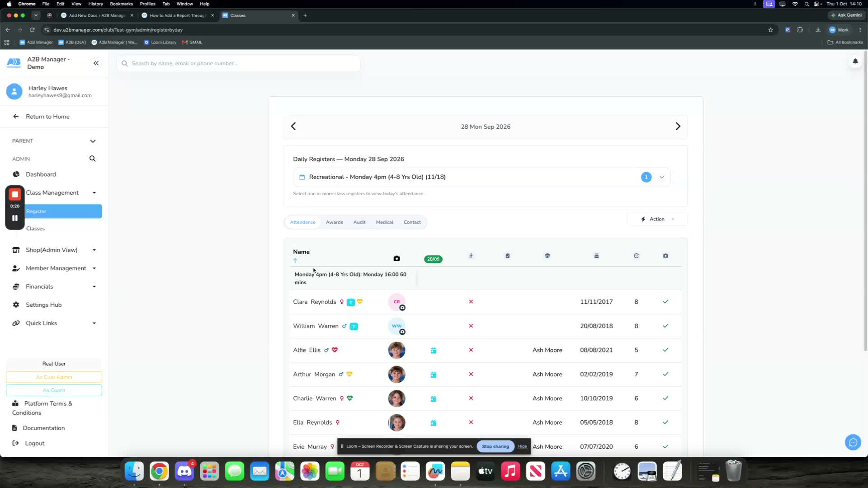Toggle Charlie Warren attendance cross

(471, 398)
